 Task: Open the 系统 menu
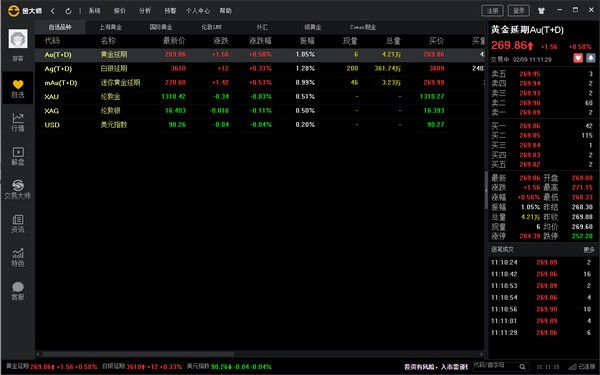pyautogui.click(x=94, y=11)
